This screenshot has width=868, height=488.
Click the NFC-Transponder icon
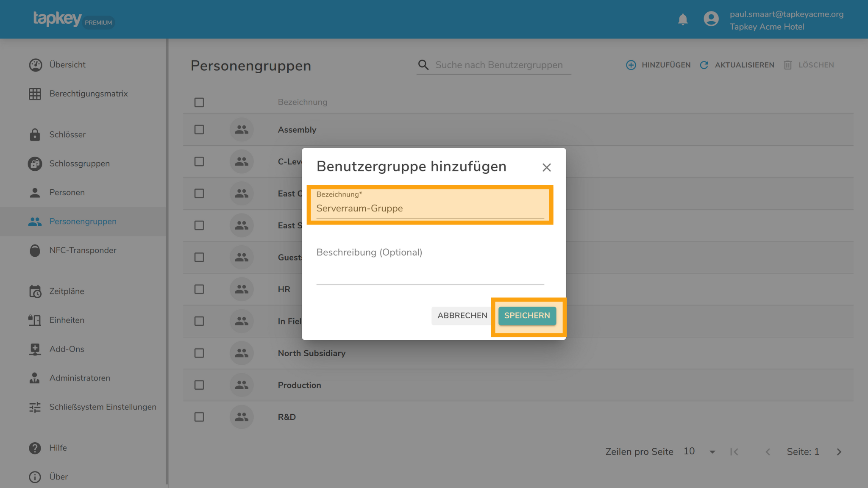point(35,250)
